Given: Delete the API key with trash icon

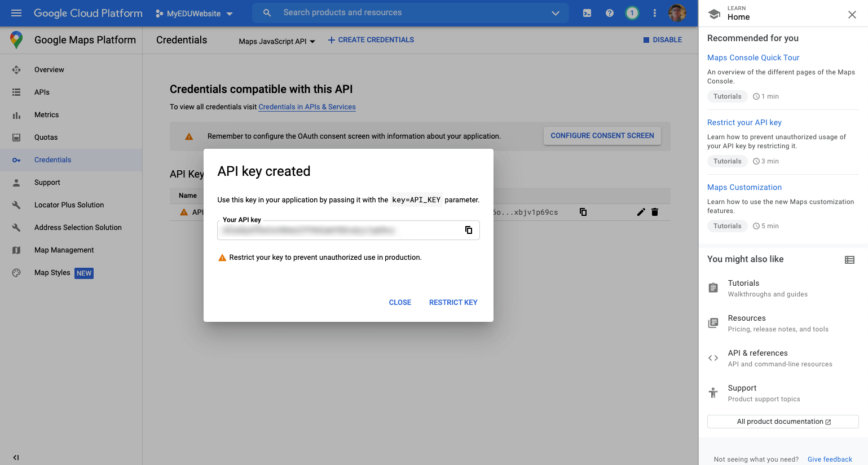Looking at the screenshot, I should [x=655, y=212].
